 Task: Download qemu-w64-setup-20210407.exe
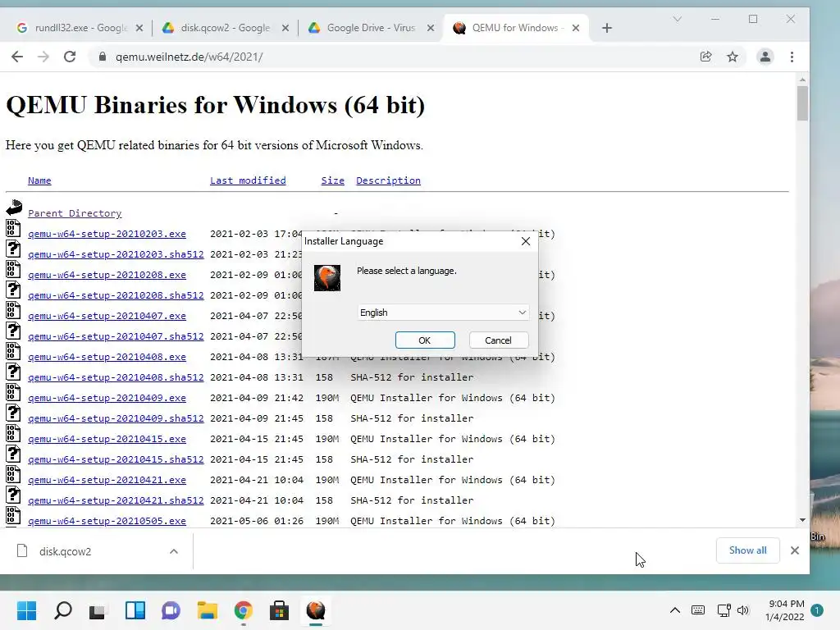click(107, 316)
